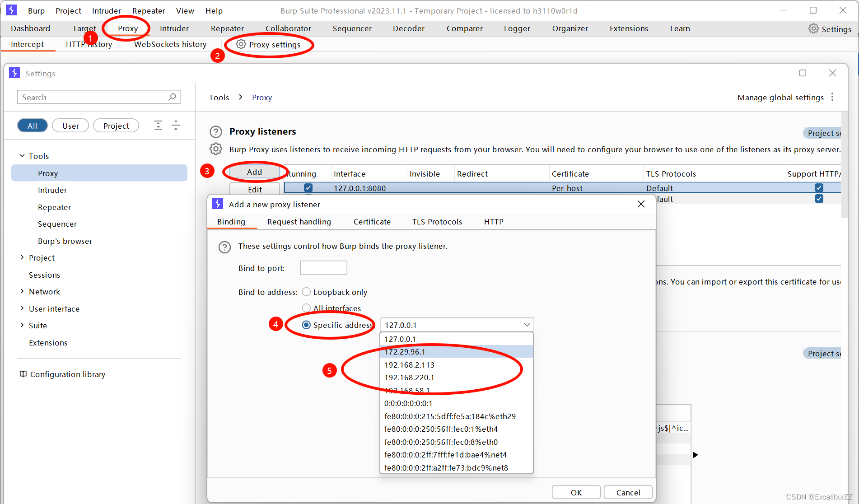Click help icon in Binding tab
Screen dimensions: 859x504
224,247
